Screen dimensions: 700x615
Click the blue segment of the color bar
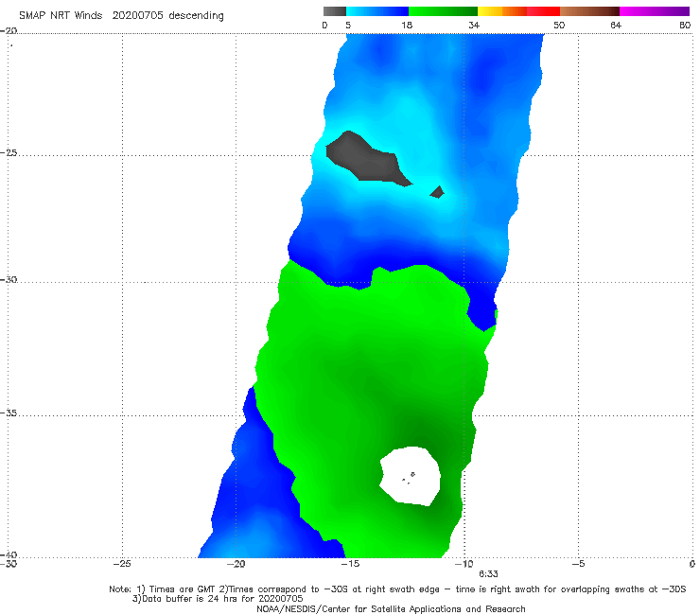[377, 11]
